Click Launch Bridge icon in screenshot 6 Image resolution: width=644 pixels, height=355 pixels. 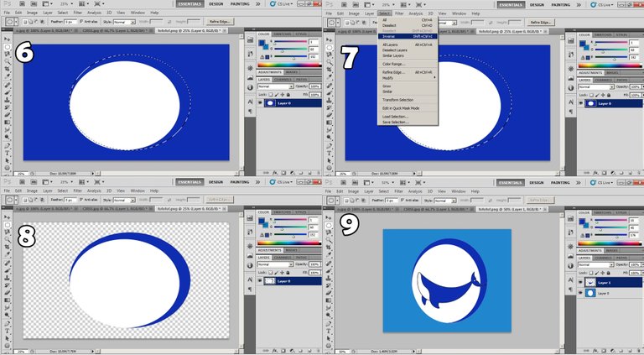tap(22, 3)
